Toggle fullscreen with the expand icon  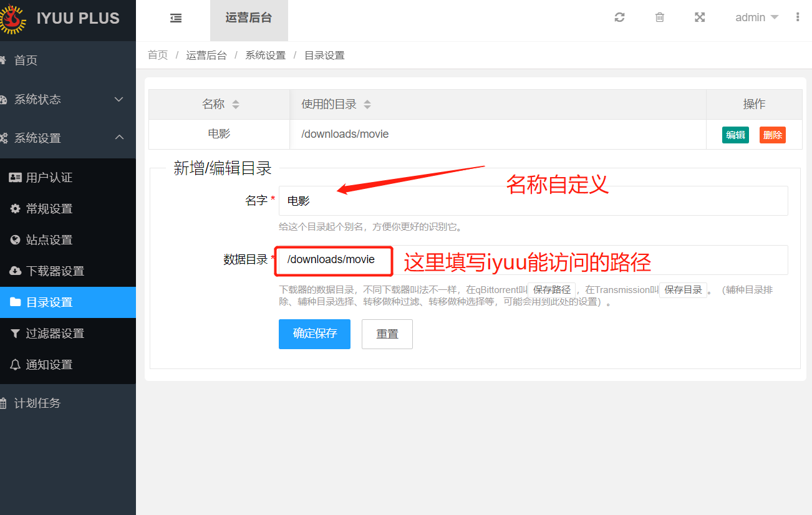coord(700,17)
